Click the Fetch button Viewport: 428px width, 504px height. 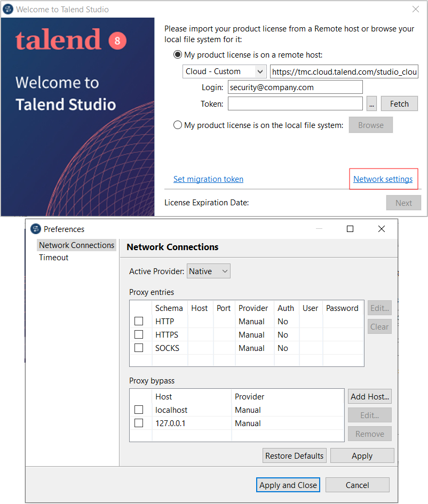(399, 104)
